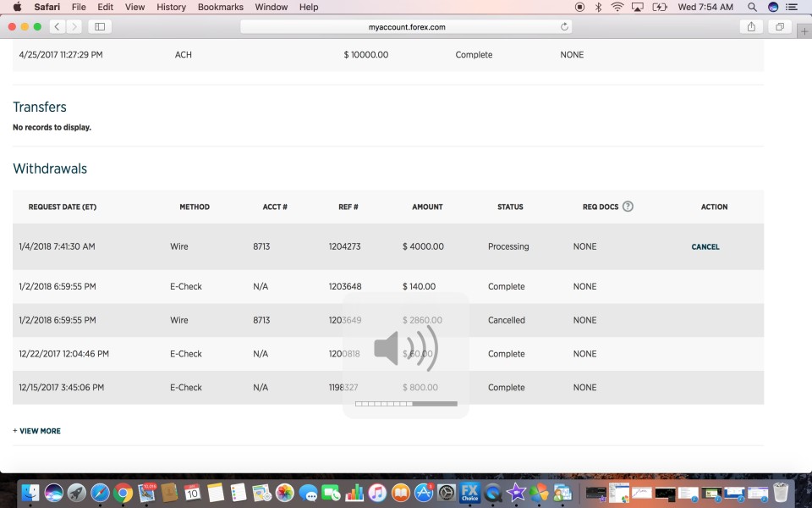Open Calendar from the Dock
Image resolution: width=812 pixels, height=508 pixels.
192,493
